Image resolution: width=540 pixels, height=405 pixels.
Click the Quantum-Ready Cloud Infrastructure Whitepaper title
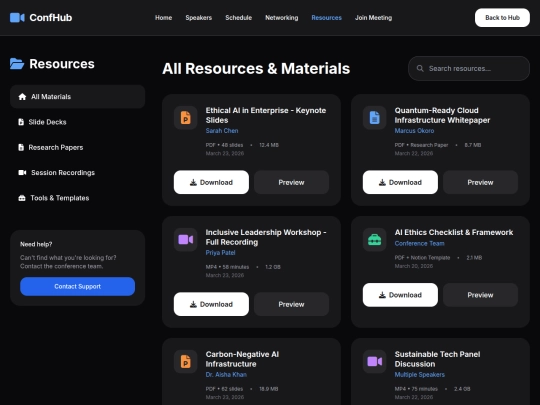[442, 115]
